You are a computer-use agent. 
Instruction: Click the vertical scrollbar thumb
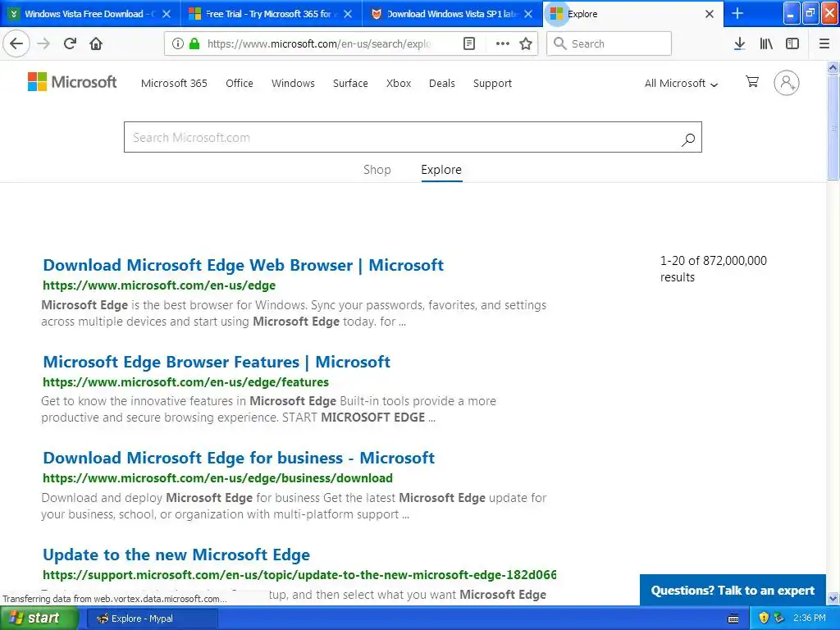tap(833, 127)
